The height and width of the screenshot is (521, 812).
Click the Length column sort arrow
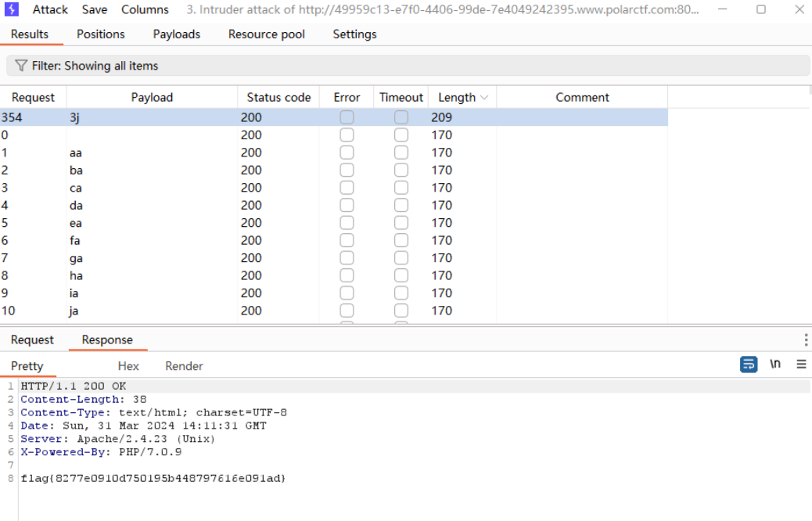point(484,97)
